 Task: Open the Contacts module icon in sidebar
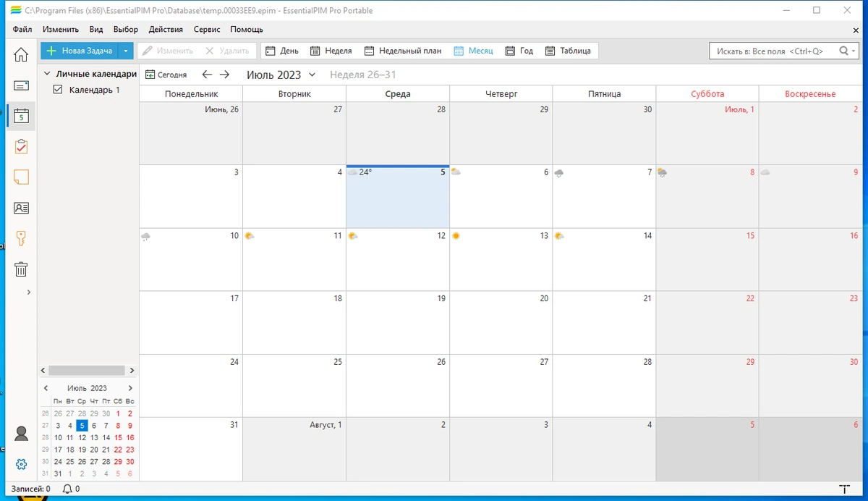[21, 208]
